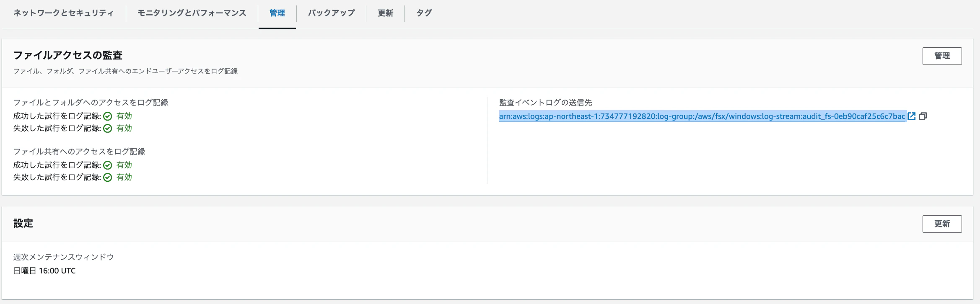Click 監査イベントログの送信先 label
The width and height of the screenshot is (980, 304).
point(545,103)
